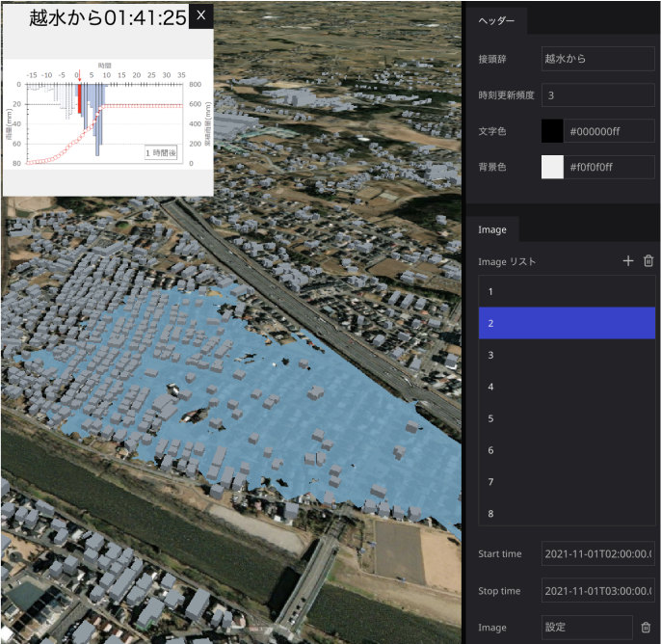Select item 4 in the Image list

point(567,387)
